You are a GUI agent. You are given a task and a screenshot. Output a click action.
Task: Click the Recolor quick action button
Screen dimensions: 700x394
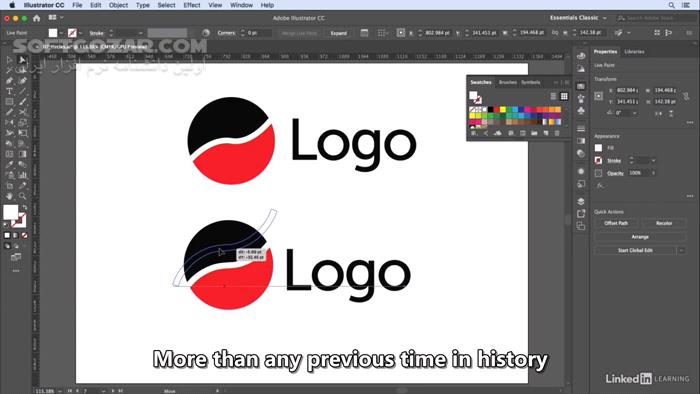664,223
